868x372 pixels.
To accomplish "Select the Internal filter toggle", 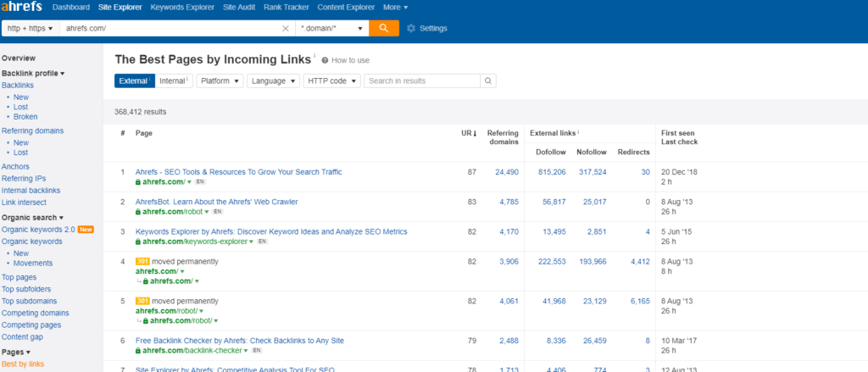I will point(174,81).
